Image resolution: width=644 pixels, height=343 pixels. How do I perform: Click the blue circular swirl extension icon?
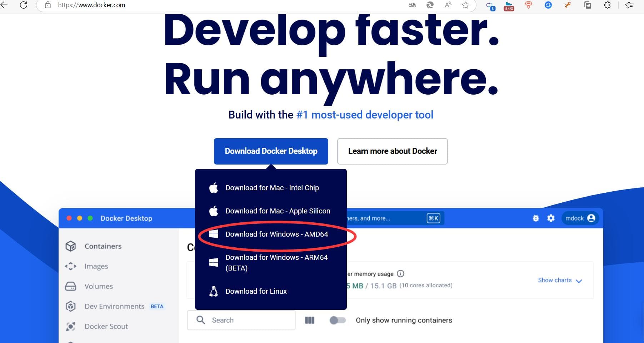pos(548,5)
